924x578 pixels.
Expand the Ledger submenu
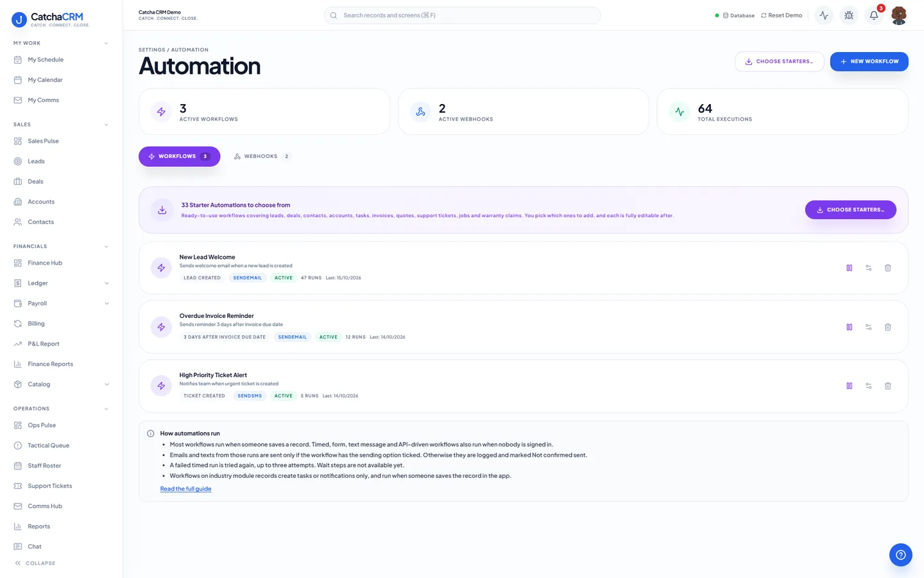(107, 283)
